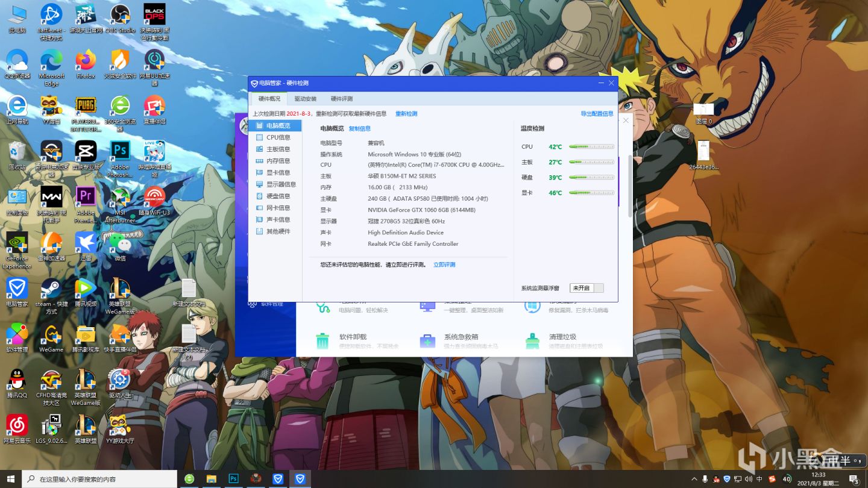
Task: Select the GeForce Experience desktop icon
Action: 17,251
